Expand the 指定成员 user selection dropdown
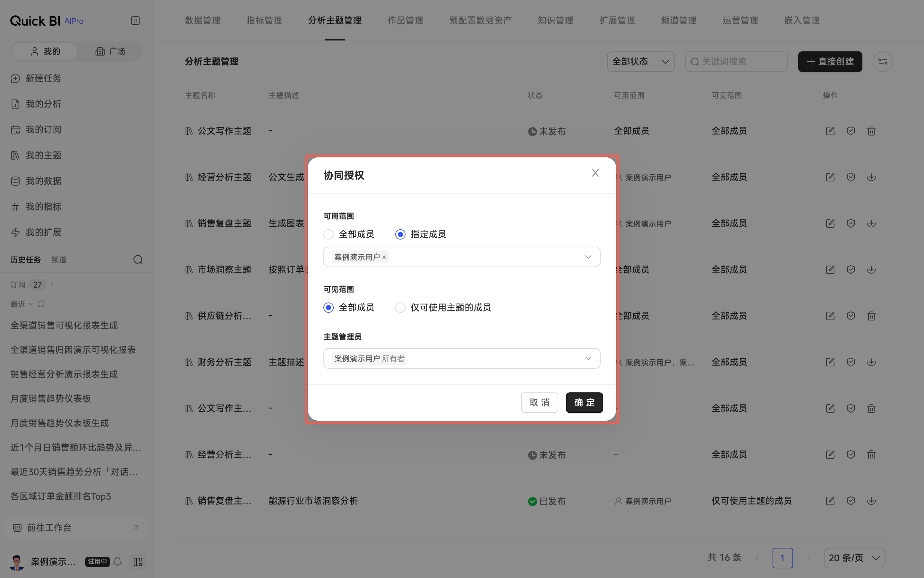Image resolution: width=924 pixels, height=578 pixels. click(x=462, y=257)
